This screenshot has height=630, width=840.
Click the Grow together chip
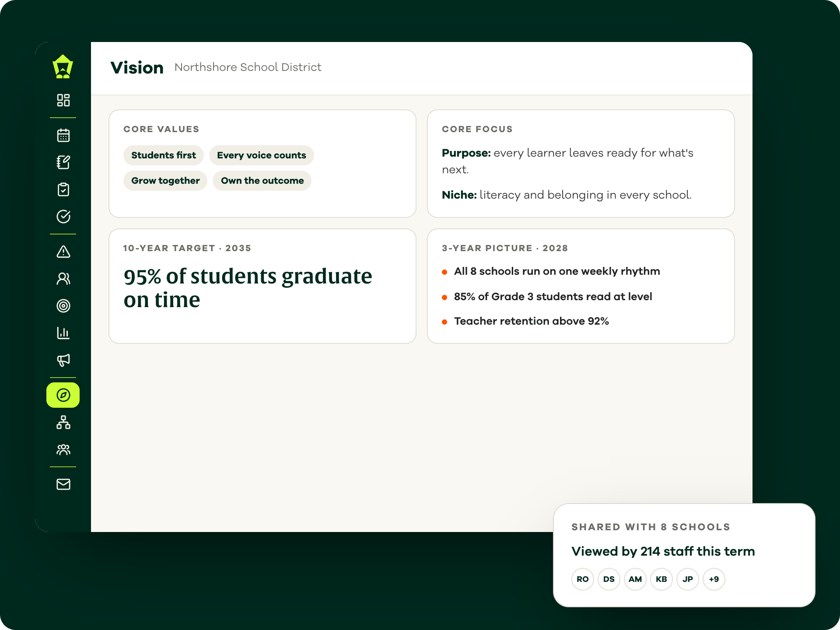[165, 181]
